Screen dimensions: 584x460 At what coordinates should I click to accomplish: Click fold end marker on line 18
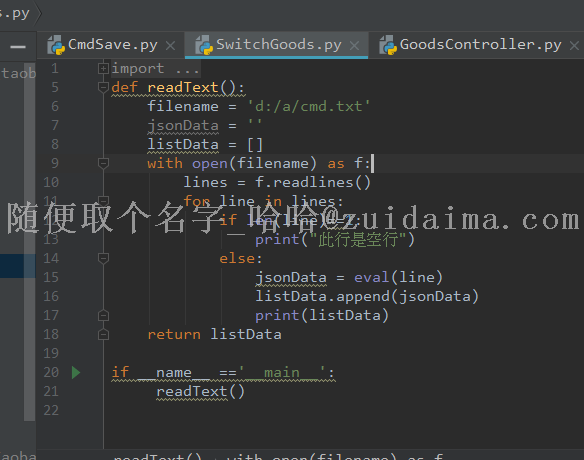103,334
